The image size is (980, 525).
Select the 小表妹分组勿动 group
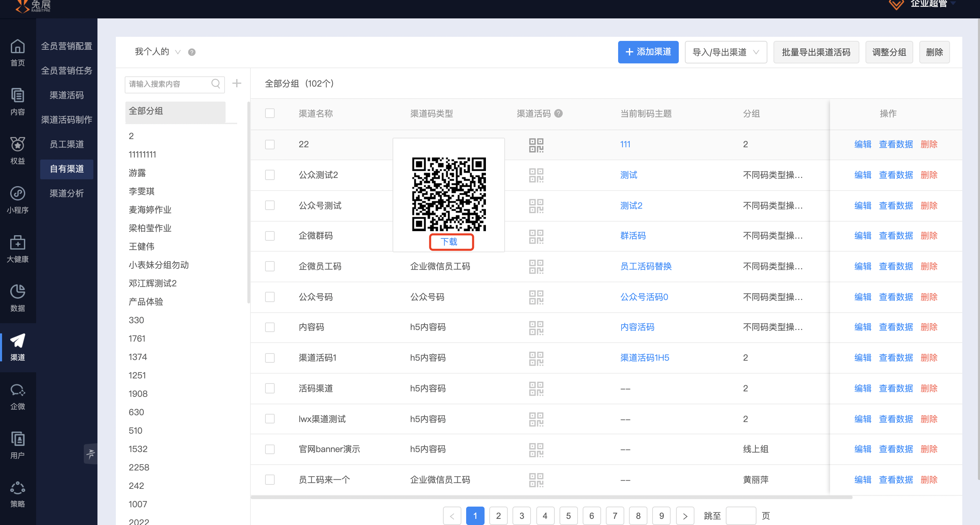pos(159,265)
